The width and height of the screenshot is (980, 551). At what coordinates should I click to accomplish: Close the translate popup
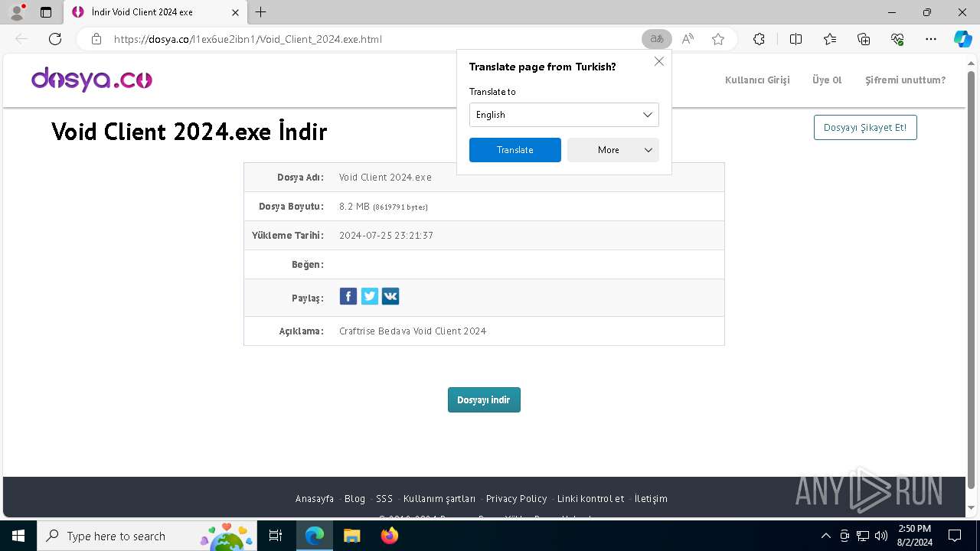point(658,61)
